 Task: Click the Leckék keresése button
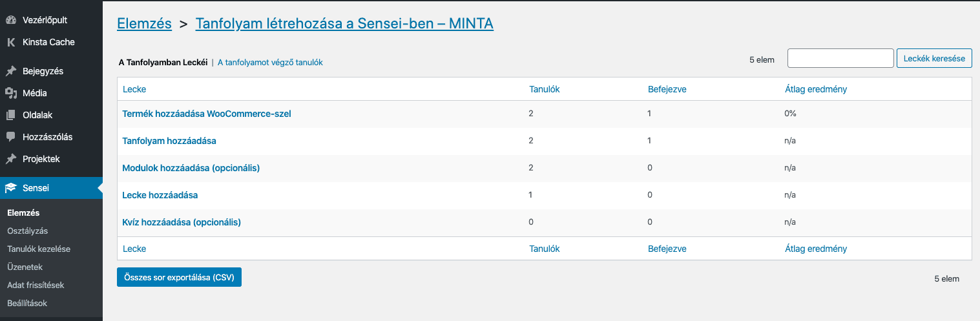(934, 58)
